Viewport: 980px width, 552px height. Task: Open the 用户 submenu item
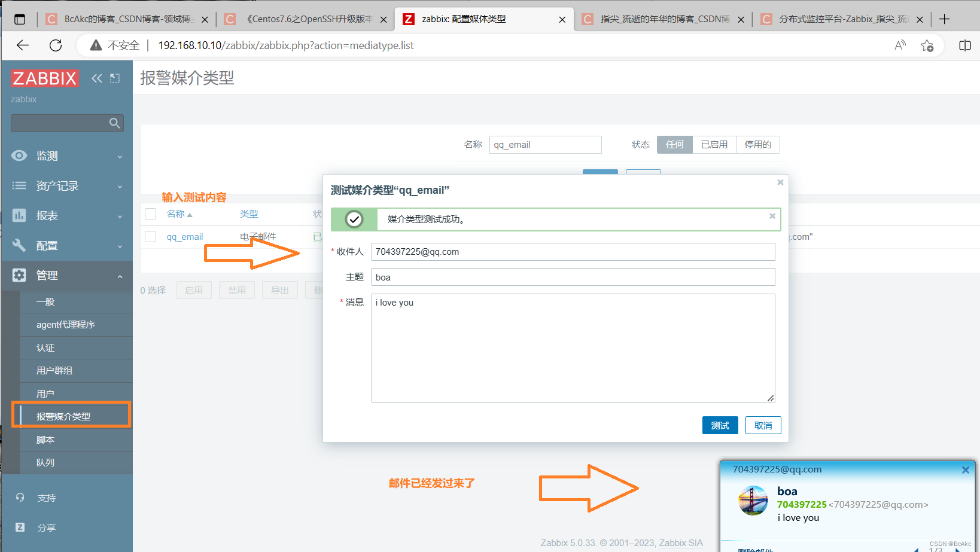click(76, 394)
